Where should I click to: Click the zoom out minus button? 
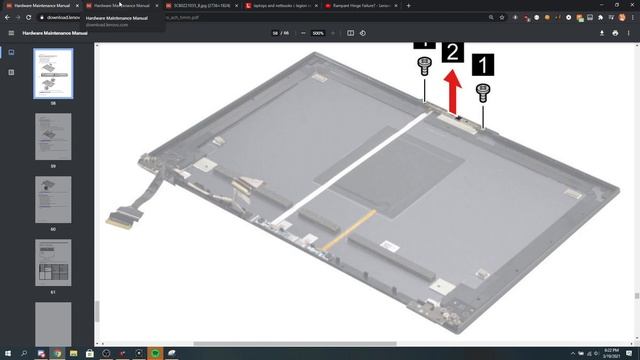(x=303, y=33)
